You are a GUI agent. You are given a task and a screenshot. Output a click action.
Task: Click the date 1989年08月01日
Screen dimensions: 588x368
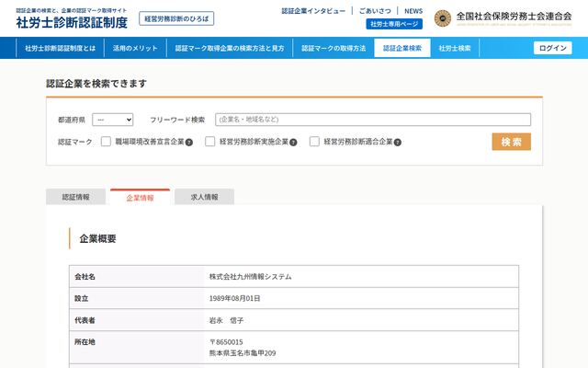click(x=235, y=298)
